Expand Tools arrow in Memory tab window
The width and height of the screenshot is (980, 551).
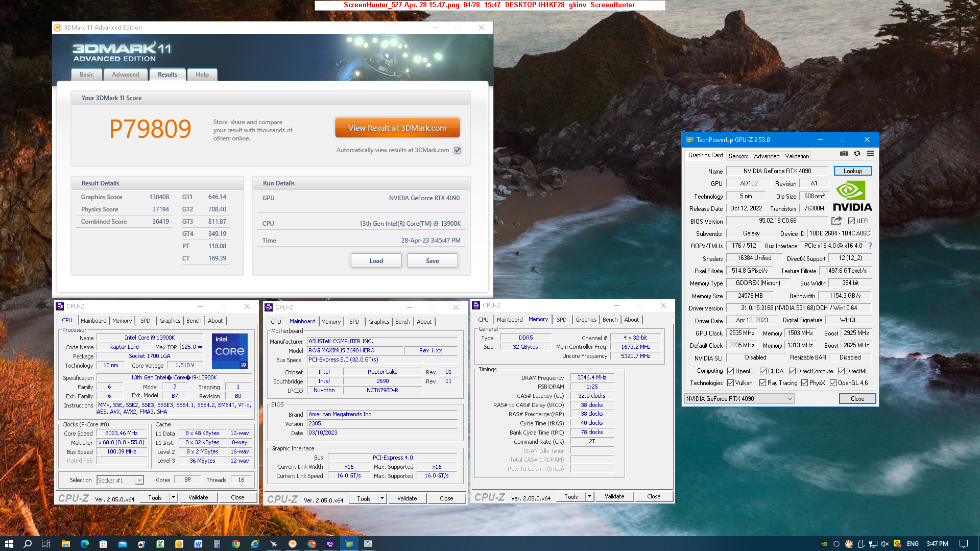pos(589,496)
